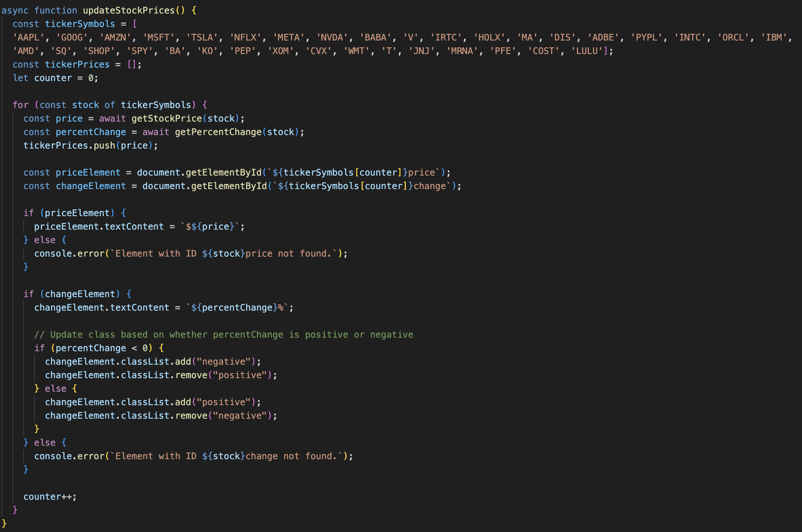Click the changeElement variable declaration name
The height and width of the screenshot is (532, 802).
(x=90, y=186)
